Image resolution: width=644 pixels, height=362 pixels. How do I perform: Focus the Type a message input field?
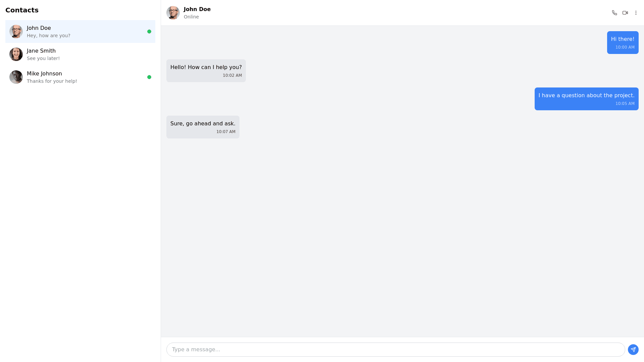pyautogui.click(x=395, y=349)
